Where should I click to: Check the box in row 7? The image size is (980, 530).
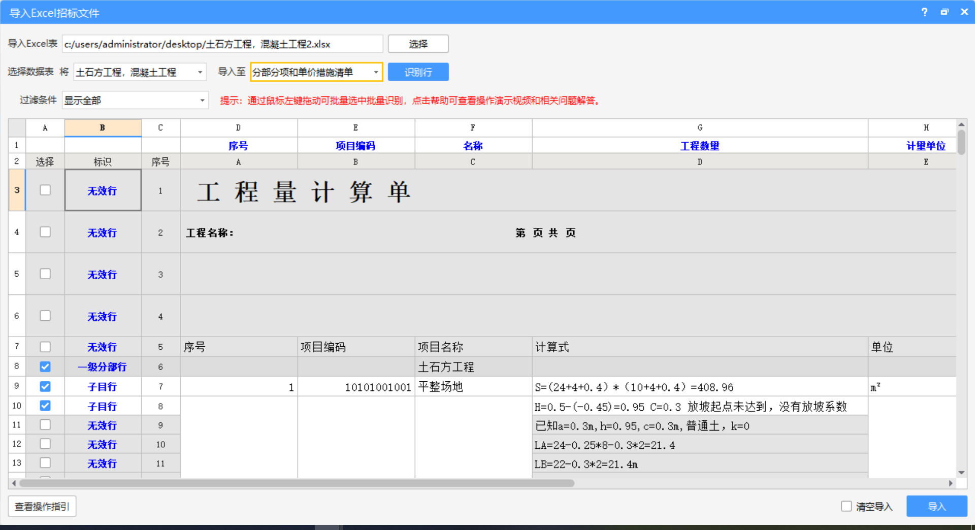tap(45, 347)
